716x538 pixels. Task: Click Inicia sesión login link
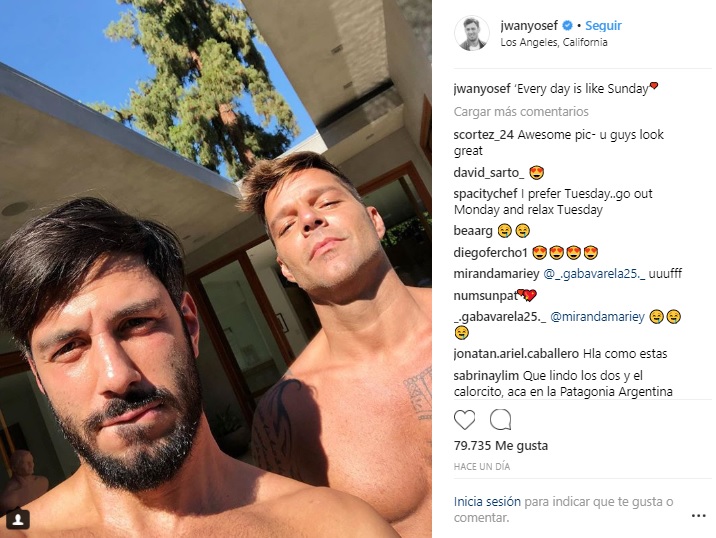487,501
